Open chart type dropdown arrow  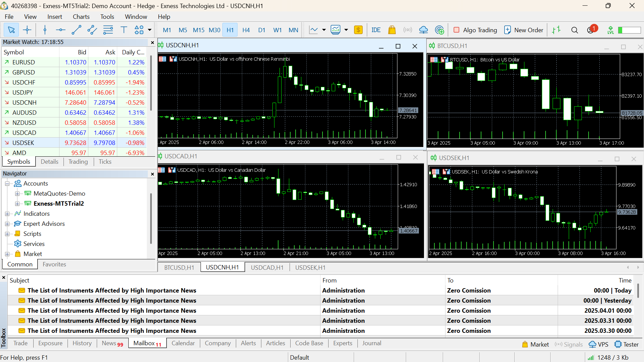[324, 30]
